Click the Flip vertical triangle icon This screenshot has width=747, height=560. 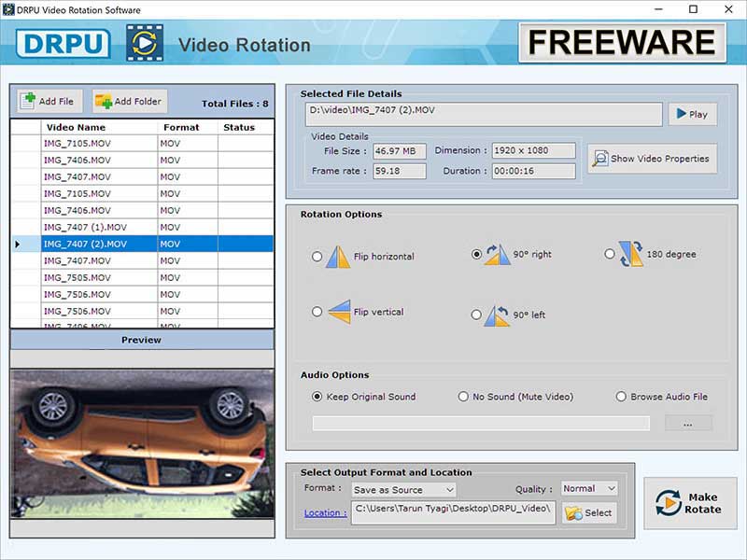coord(339,312)
